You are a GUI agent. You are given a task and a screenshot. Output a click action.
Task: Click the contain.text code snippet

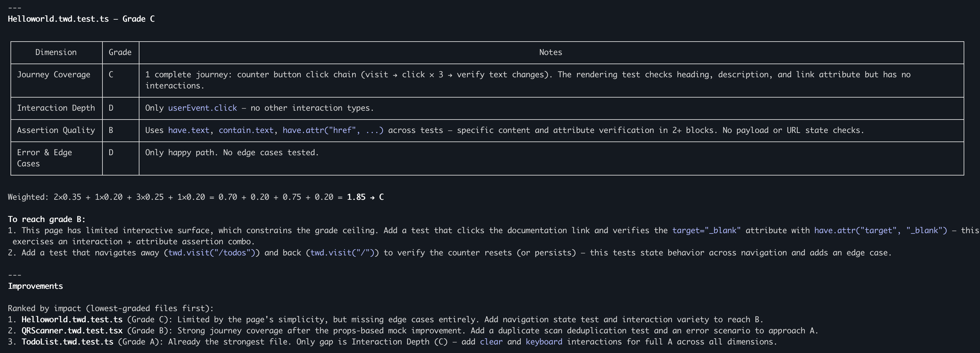[246, 130]
